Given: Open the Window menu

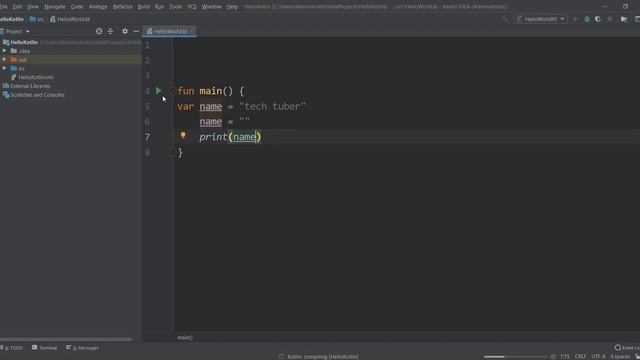Looking at the screenshot, I should pos(211,7).
